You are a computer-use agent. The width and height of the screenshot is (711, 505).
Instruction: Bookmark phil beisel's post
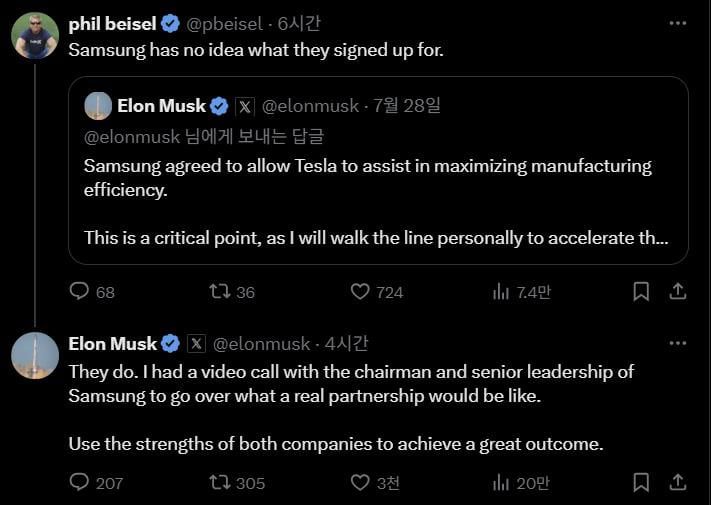(x=642, y=291)
